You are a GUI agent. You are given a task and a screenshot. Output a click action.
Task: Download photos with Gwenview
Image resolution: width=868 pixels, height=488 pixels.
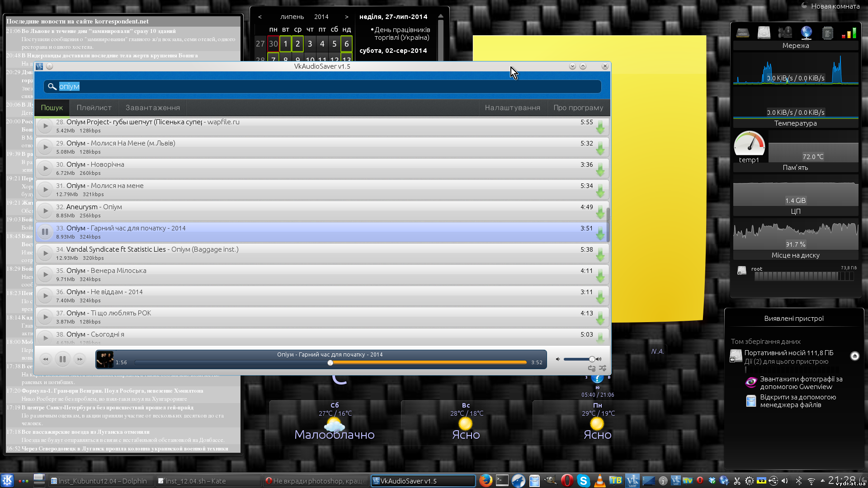(x=794, y=383)
